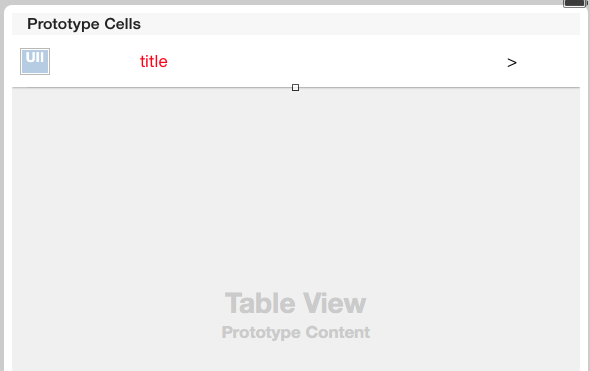This screenshot has width=590, height=371.
Task: Click the "Prototype Cells" header text
Action: tap(84, 24)
